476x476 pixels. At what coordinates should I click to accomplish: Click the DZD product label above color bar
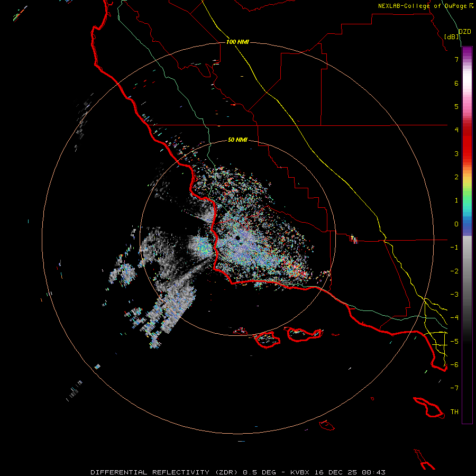point(465,32)
